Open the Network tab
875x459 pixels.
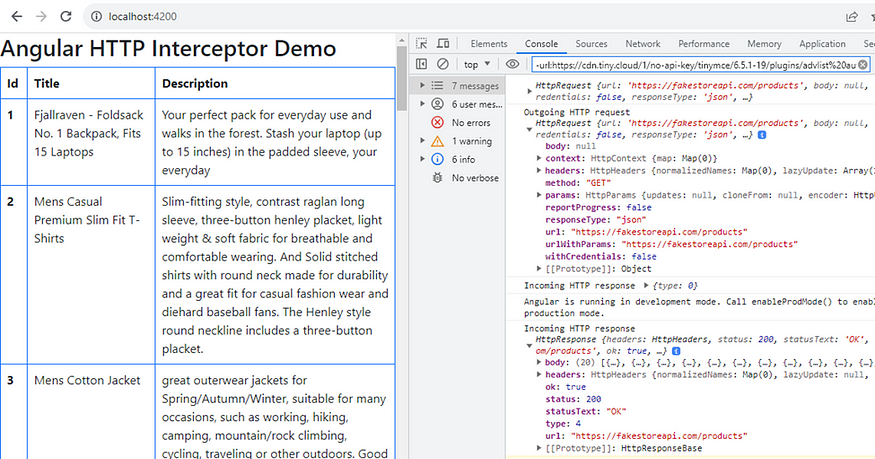tap(642, 44)
